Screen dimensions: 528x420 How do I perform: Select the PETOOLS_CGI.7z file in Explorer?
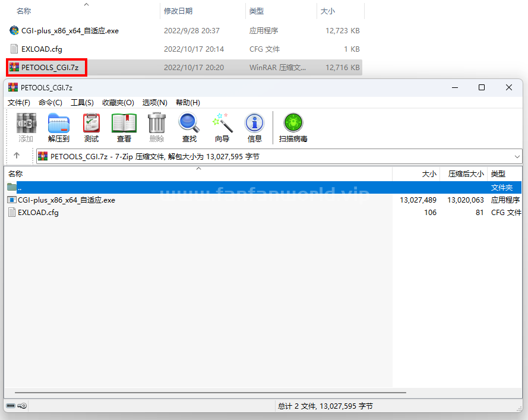[50, 67]
